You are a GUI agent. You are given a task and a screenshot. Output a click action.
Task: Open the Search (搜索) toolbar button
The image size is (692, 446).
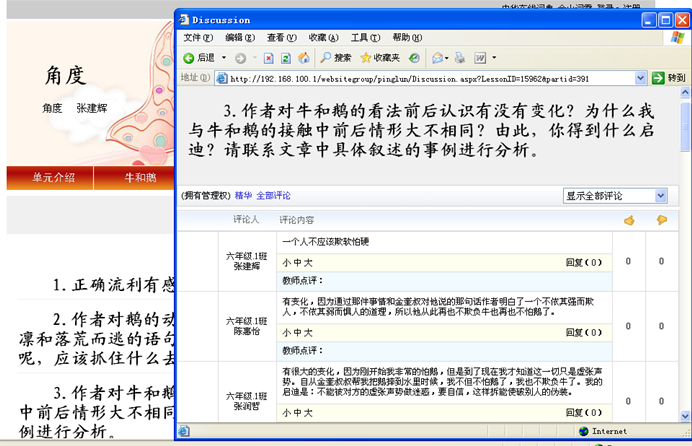pos(336,58)
